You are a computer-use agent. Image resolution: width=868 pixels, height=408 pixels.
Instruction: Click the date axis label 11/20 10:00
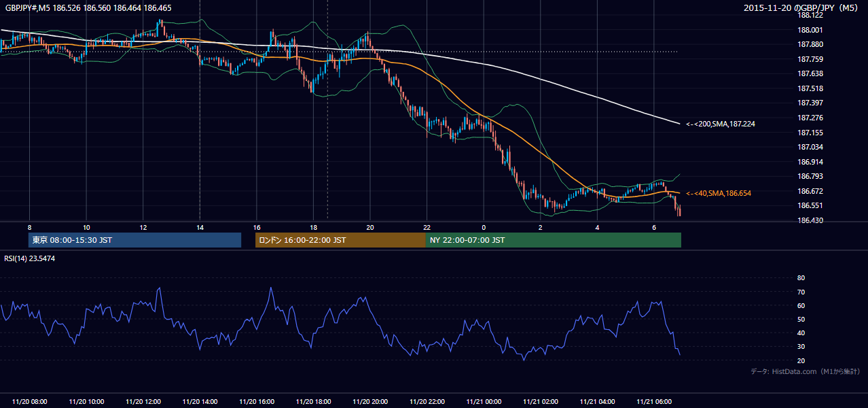(86, 401)
